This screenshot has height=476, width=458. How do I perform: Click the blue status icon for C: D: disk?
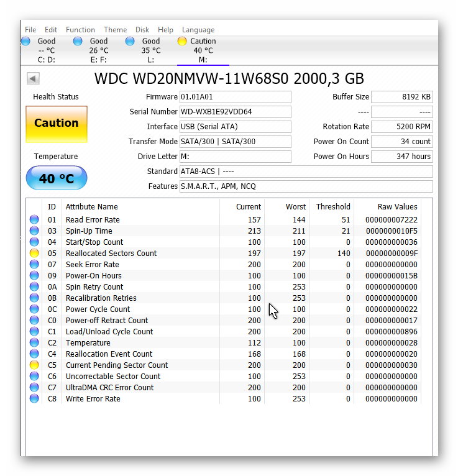click(25, 41)
